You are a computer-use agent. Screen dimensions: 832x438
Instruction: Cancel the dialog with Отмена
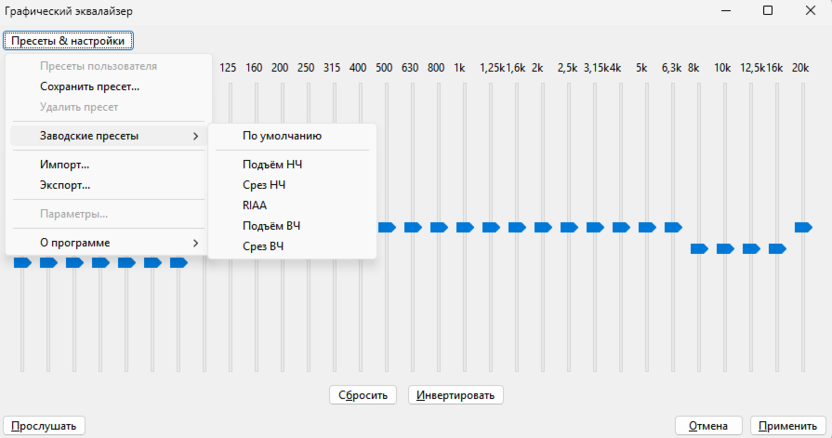[708, 426]
